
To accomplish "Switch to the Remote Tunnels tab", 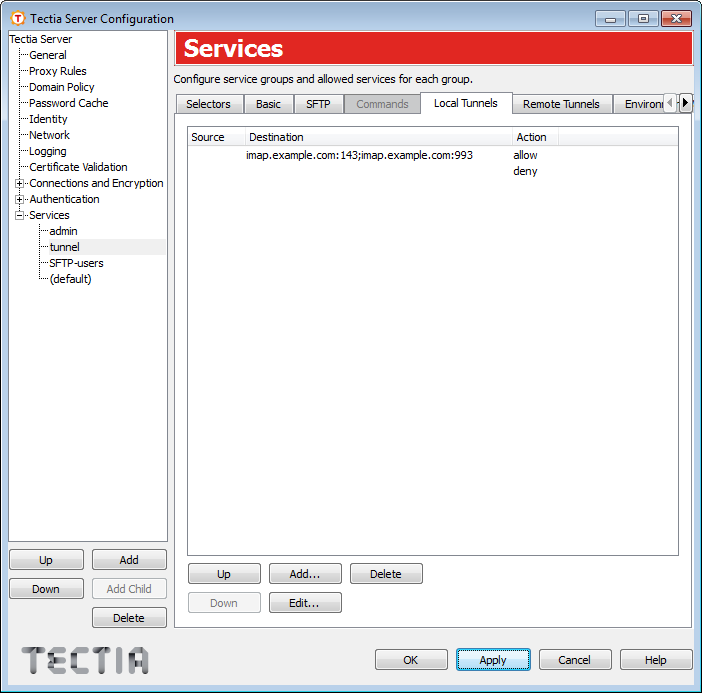I will 561,104.
